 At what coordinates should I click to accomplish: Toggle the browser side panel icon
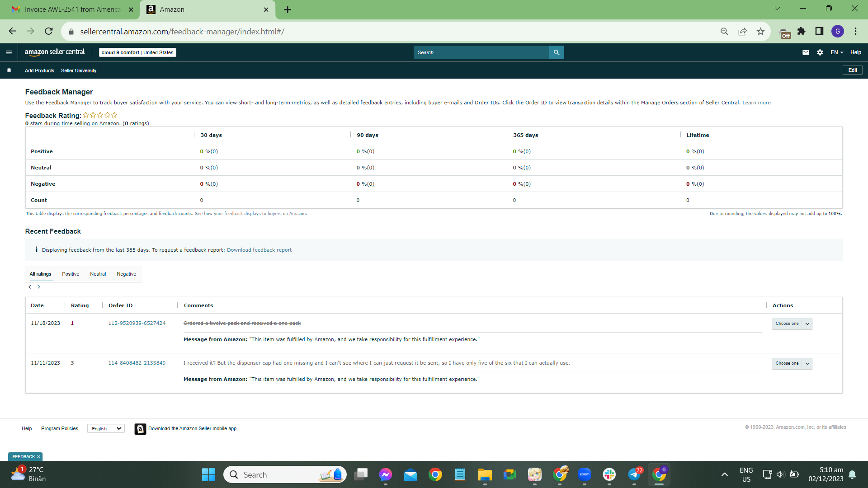(x=819, y=31)
